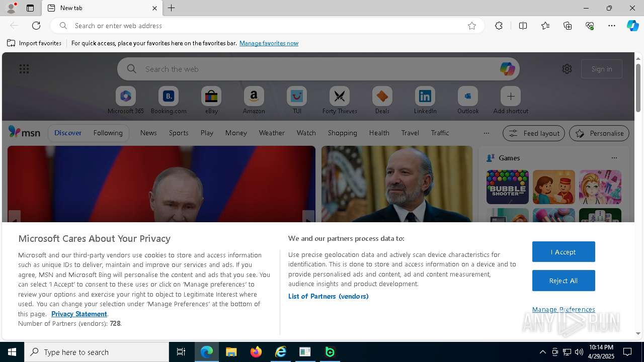Screen dimensions: 644x362
Task: Open Manage Preferences link
Action: click(x=563, y=309)
